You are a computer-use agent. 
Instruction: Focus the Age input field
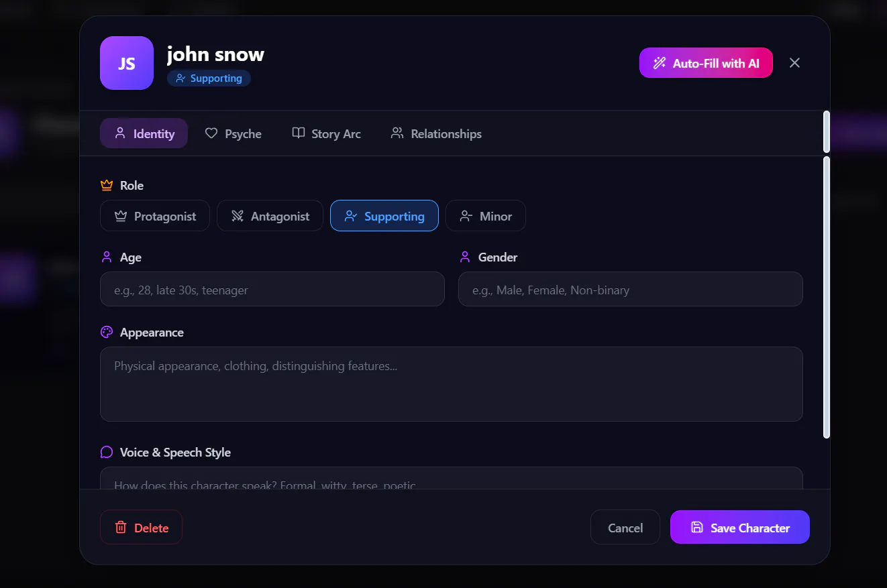tap(272, 289)
